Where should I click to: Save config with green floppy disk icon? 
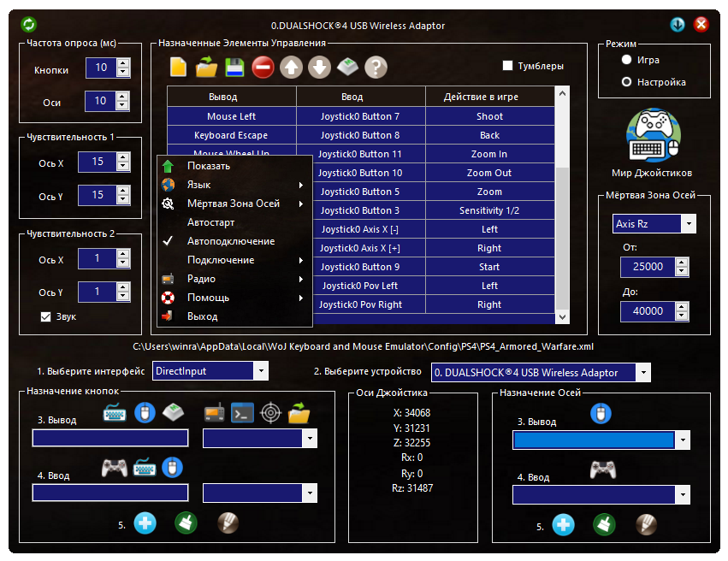pyautogui.click(x=234, y=68)
